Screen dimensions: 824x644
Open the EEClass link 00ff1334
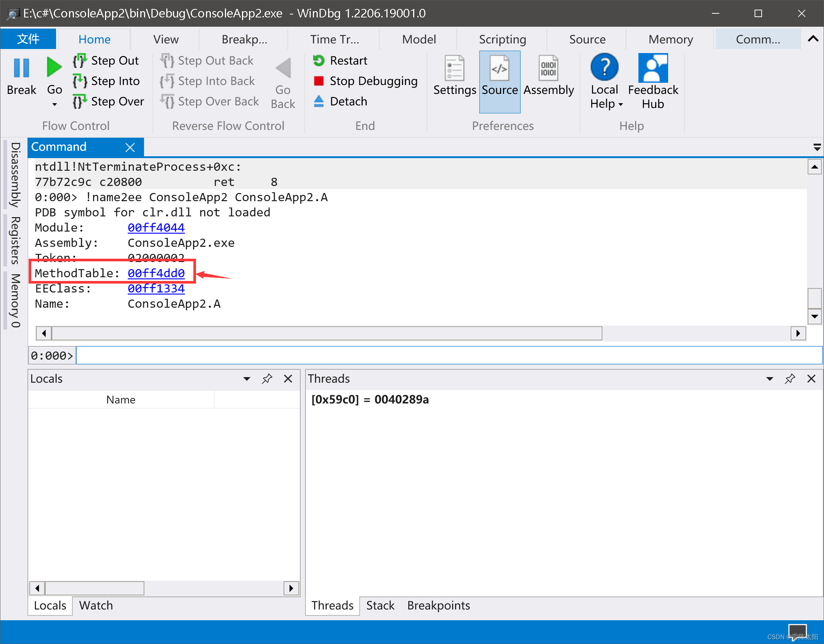pyautogui.click(x=156, y=289)
